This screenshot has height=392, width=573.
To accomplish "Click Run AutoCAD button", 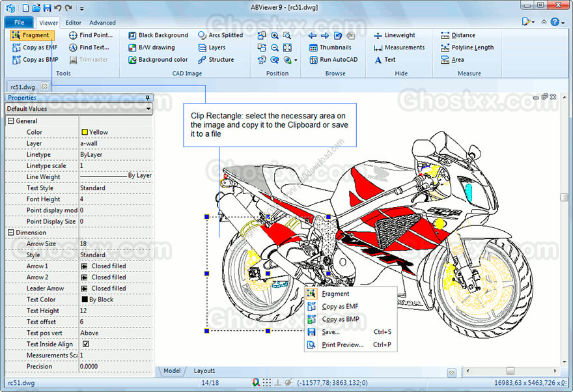I will click(x=333, y=59).
